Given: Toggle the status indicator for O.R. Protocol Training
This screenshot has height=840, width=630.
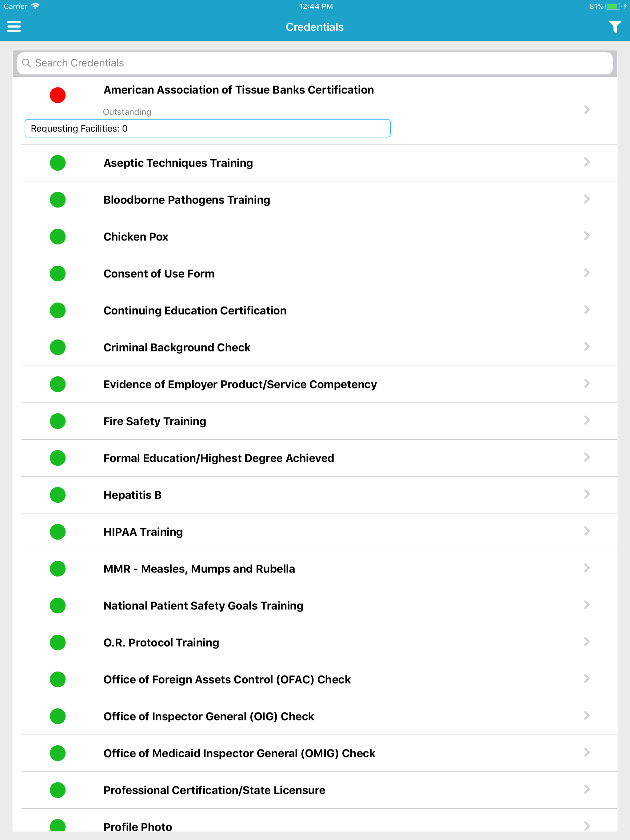Looking at the screenshot, I should pyautogui.click(x=58, y=643).
